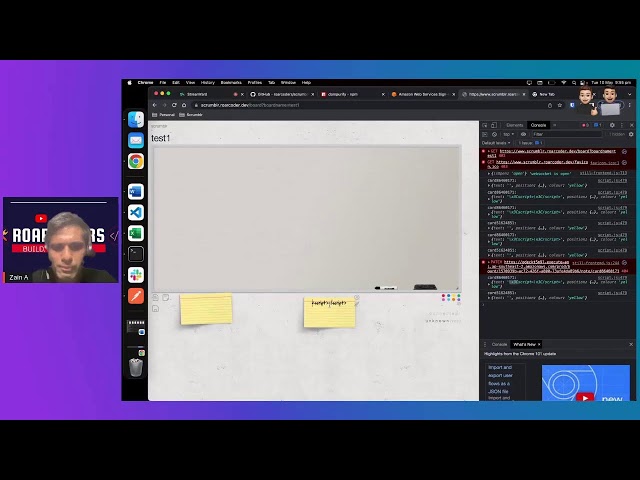Click the 1 Issue badge in console

point(530,143)
